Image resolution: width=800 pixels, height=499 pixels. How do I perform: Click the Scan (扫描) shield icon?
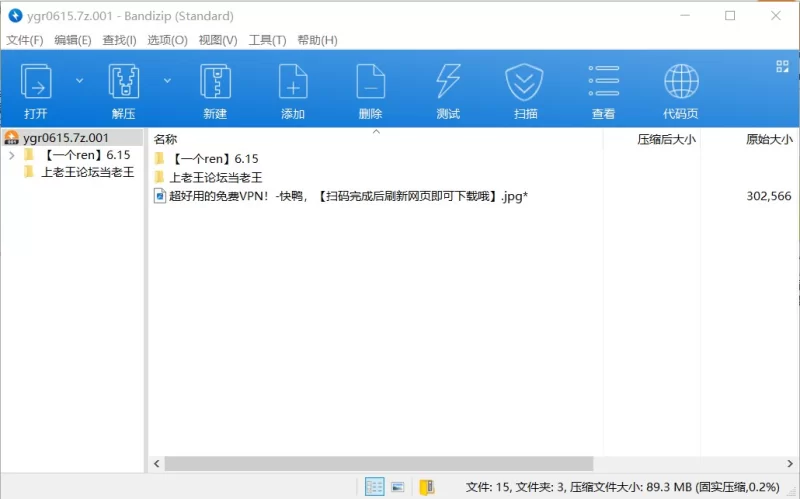click(x=524, y=82)
